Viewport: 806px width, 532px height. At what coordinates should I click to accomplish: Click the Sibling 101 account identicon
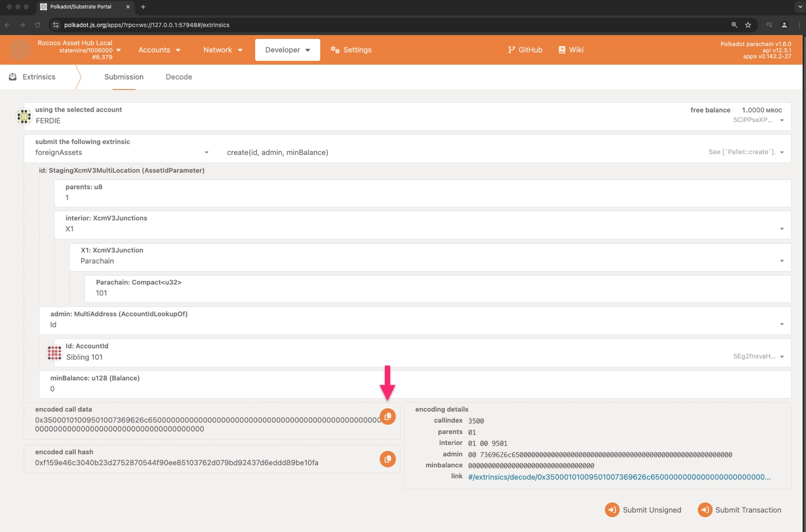[54, 353]
